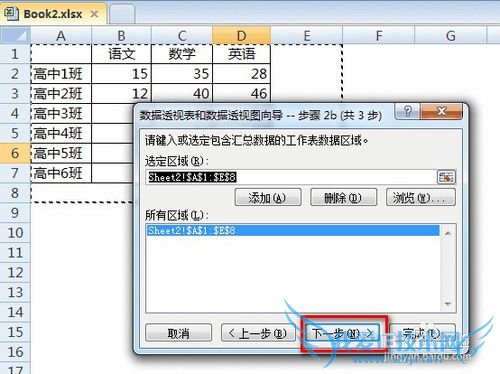Viewport: 500px width, 374px height.
Task: Select highlighted column D header
Action: pos(241,35)
